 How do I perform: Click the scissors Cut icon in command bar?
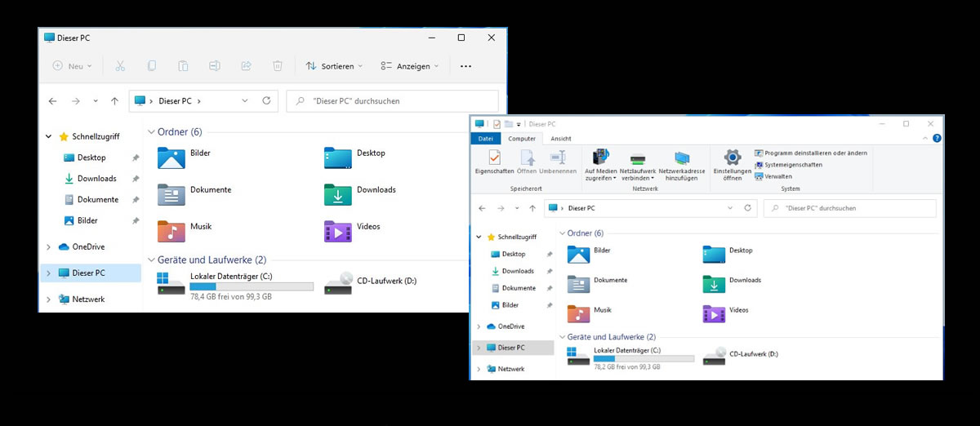[120, 66]
